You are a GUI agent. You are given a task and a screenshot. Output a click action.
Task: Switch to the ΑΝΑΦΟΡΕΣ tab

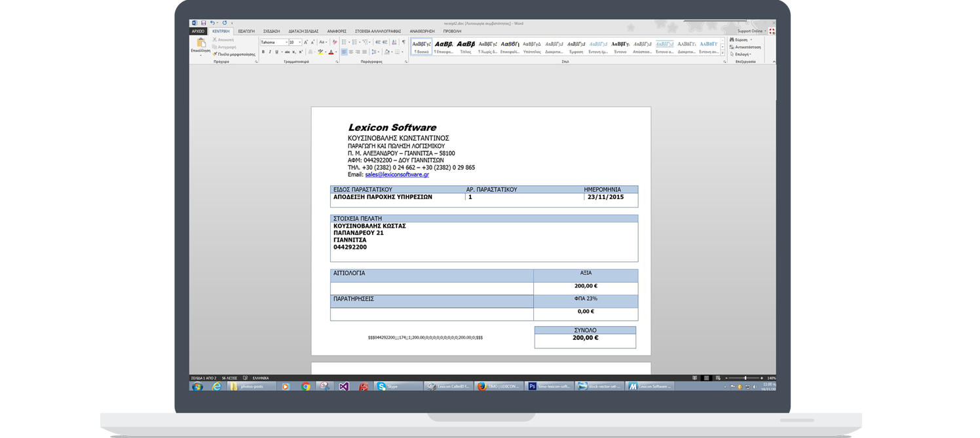coord(337,31)
